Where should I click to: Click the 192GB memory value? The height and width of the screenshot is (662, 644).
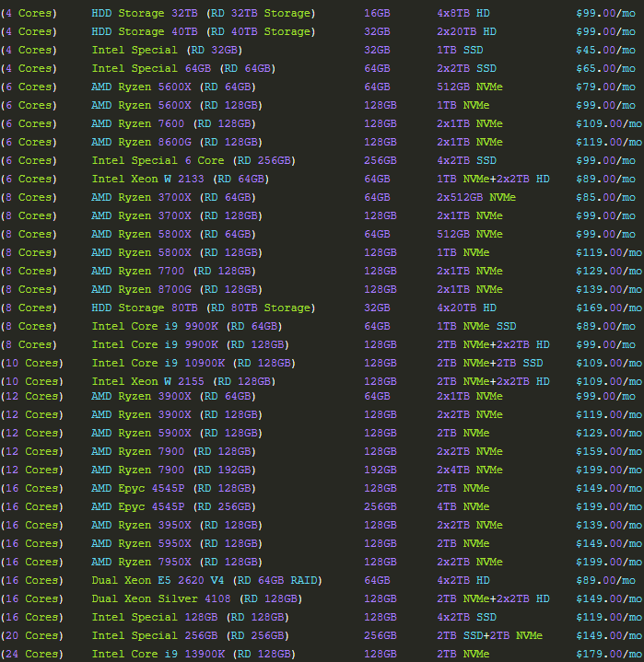click(x=381, y=470)
